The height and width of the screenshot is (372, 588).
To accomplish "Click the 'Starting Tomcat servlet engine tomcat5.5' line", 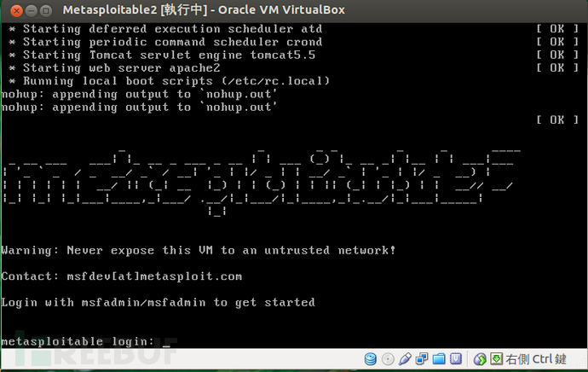I will 162,55.
